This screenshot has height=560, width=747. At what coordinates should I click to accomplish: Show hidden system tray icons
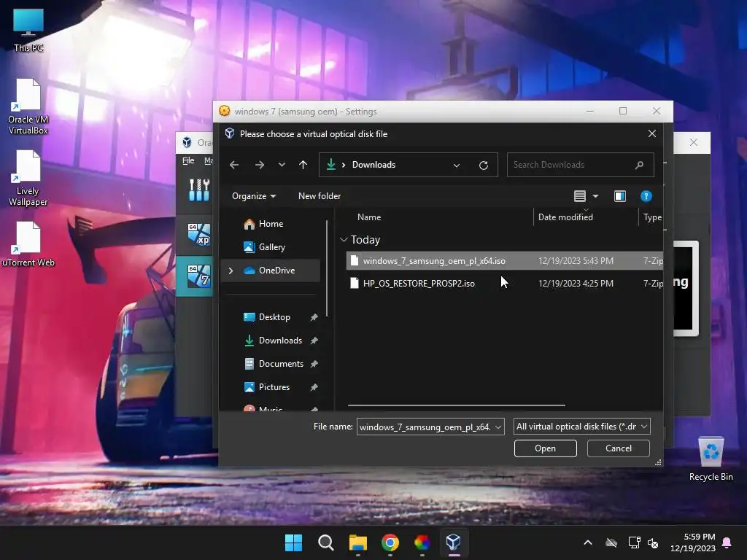pyautogui.click(x=588, y=542)
